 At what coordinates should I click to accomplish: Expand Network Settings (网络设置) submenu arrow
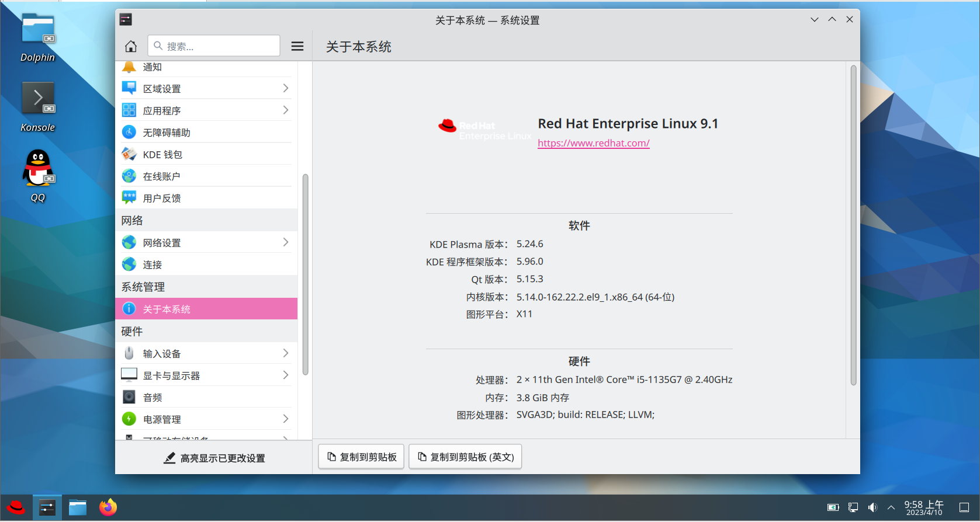pyautogui.click(x=285, y=242)
